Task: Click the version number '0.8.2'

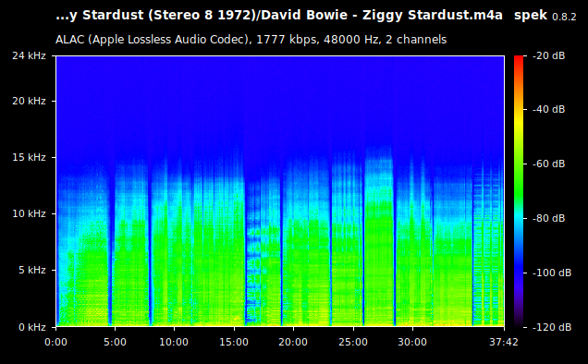Action: click(564, 18)
